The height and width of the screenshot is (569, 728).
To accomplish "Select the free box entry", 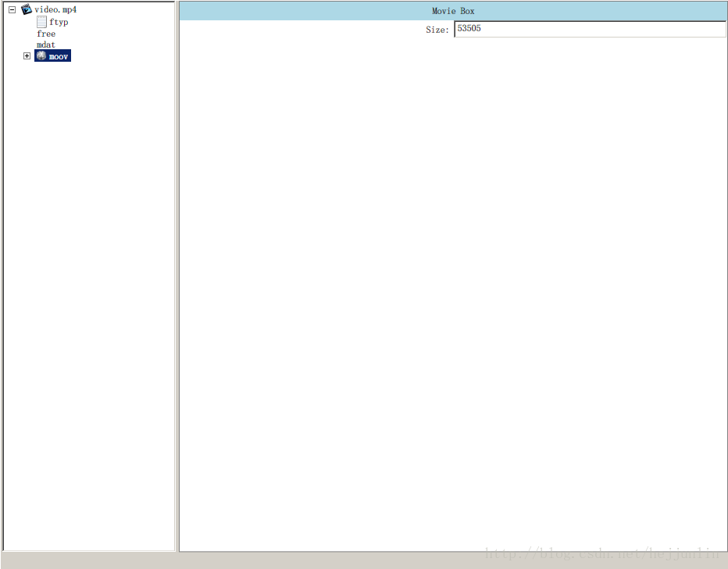I will [x=46, y=34].
